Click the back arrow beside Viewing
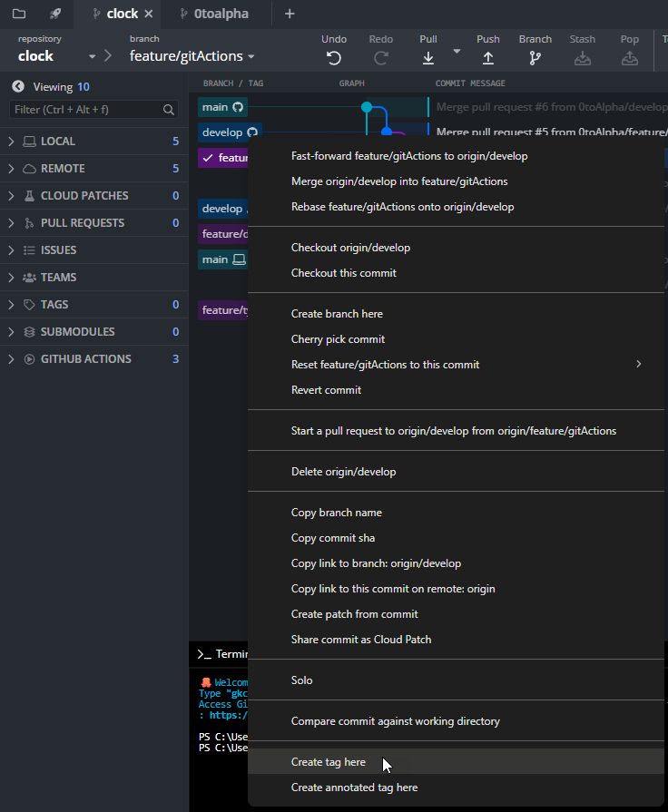The width and height of the screenshot is (668, 812). pyautogui.click(x=17, y=87)
